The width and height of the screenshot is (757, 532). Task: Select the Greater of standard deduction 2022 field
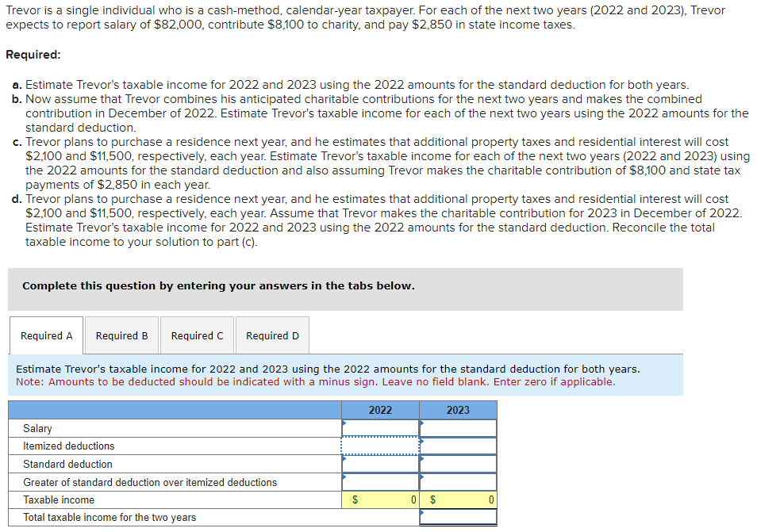click(x=380, y=480)
